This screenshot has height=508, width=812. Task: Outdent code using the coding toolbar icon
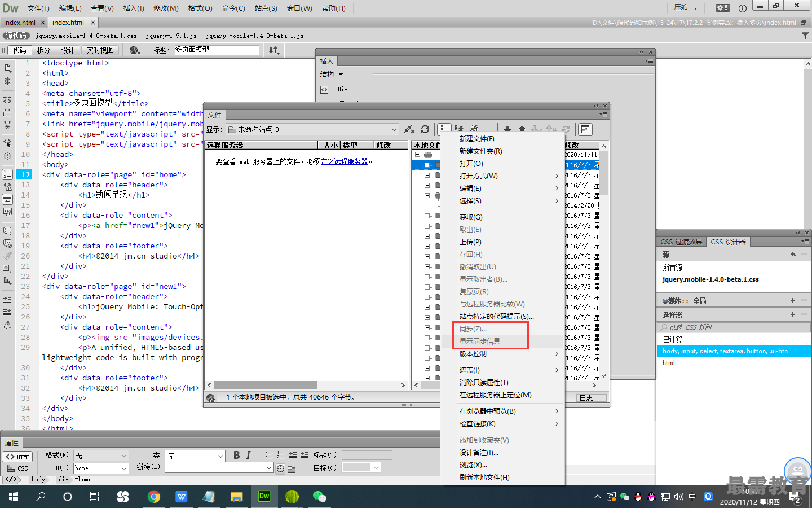(7, 312)
